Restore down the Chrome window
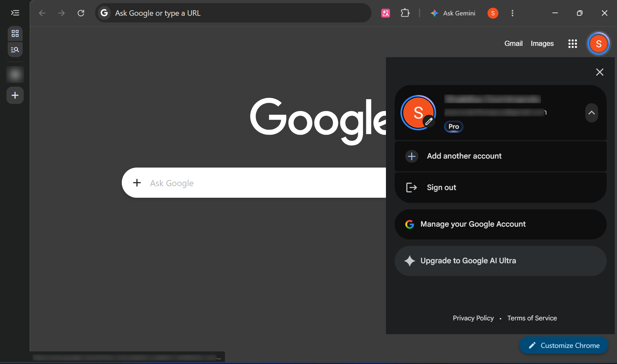The width and height of the screenshot is (617, 364). (x=580, y=13)
